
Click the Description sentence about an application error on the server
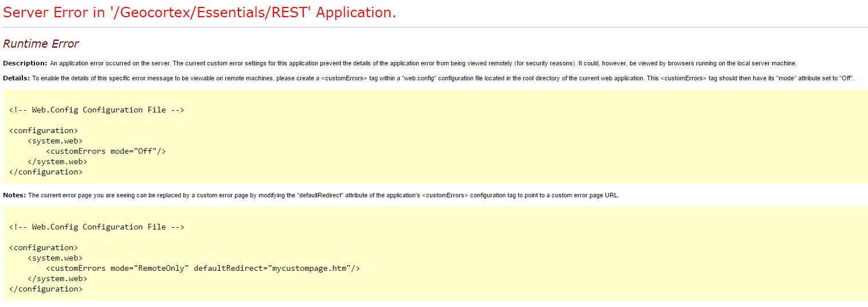tap(423, 63)
